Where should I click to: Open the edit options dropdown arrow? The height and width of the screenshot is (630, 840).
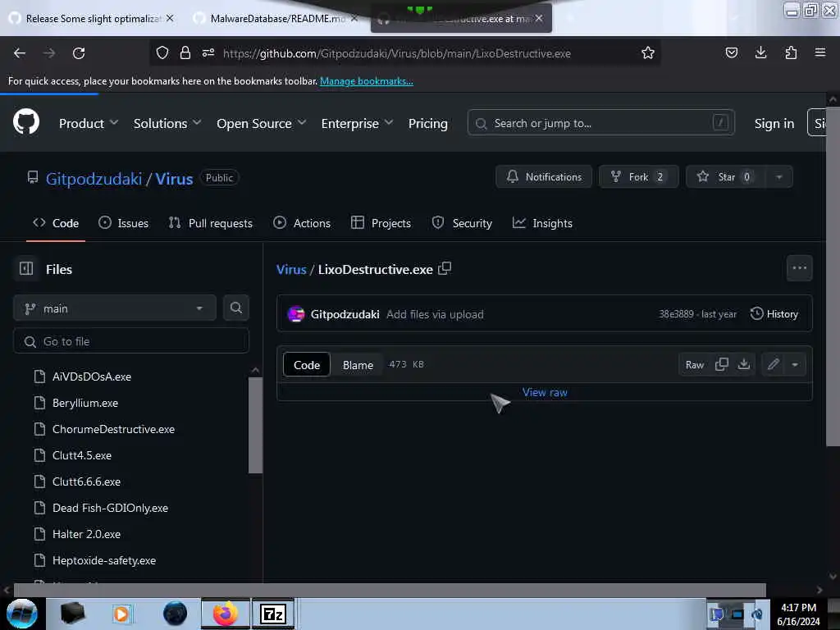coord(795,364)
